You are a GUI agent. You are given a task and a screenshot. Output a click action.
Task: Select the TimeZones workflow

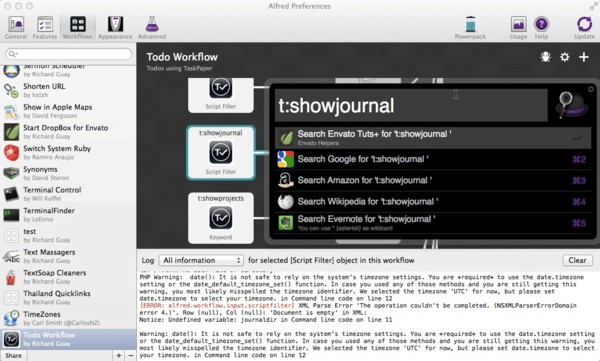68,318
